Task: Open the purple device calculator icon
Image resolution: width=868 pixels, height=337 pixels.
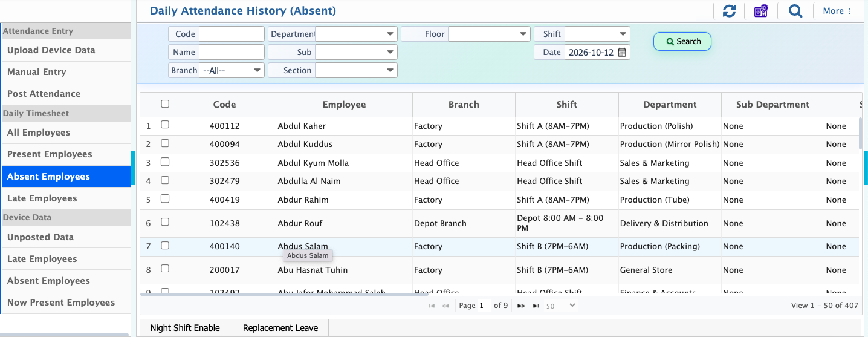Action: 761,11
